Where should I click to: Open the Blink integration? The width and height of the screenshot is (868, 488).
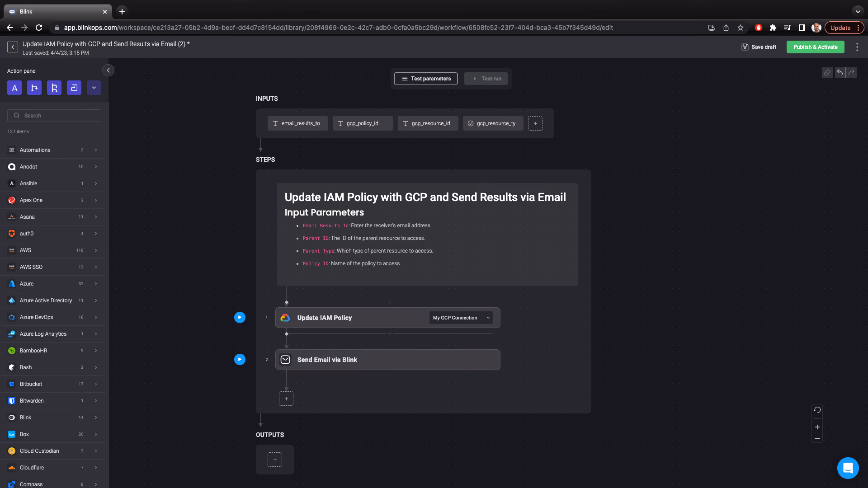[52, 418]
